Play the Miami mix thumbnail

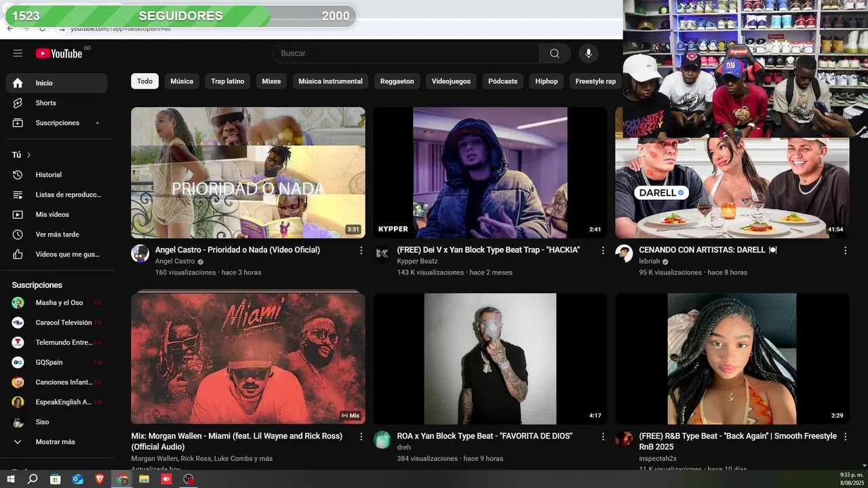click(248, 359)
